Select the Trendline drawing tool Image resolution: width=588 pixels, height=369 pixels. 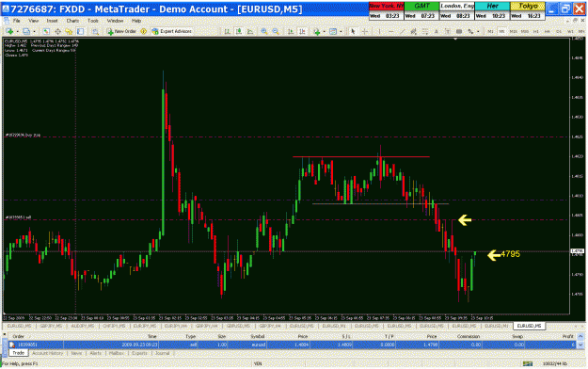402,31
